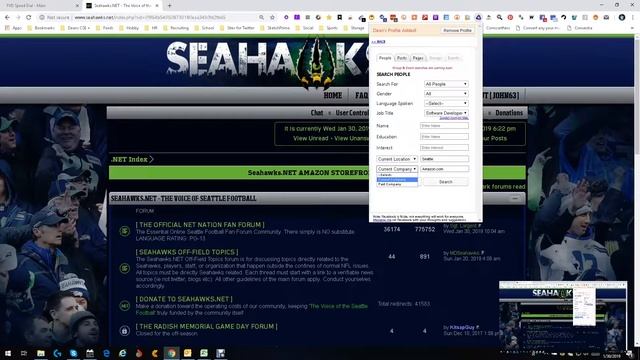Click the forum icon beside Off-Field Topics

tap(124, 268)
